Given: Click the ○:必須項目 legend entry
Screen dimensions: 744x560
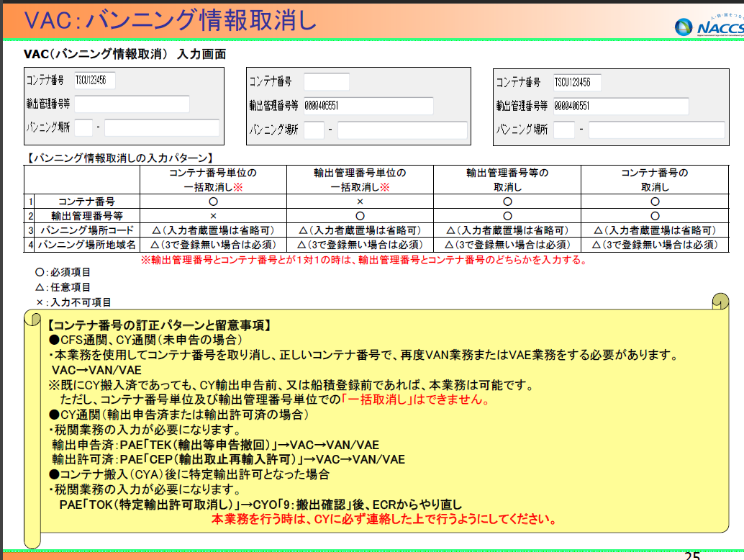Looking at the screenshot, I should tap(63, 273).
